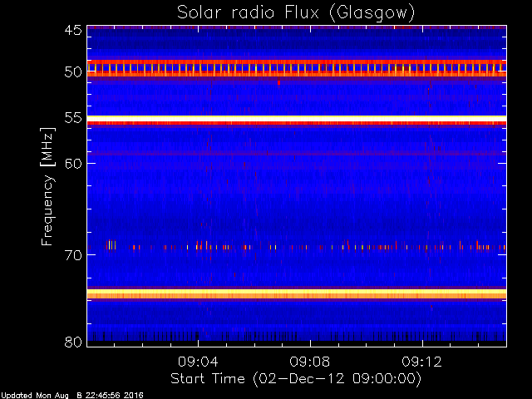Click the red spot below the 50 MHz band

click(279, 82)
